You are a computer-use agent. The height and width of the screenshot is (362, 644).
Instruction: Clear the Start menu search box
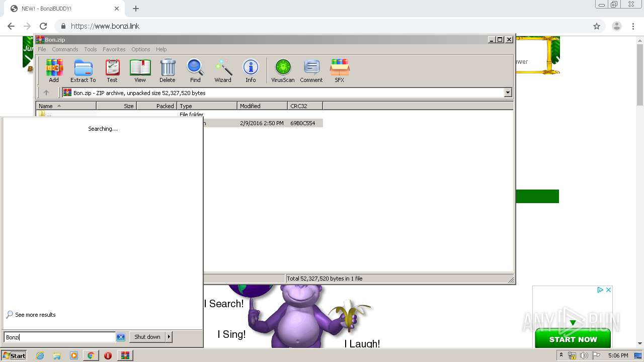(x=121, y=337)
